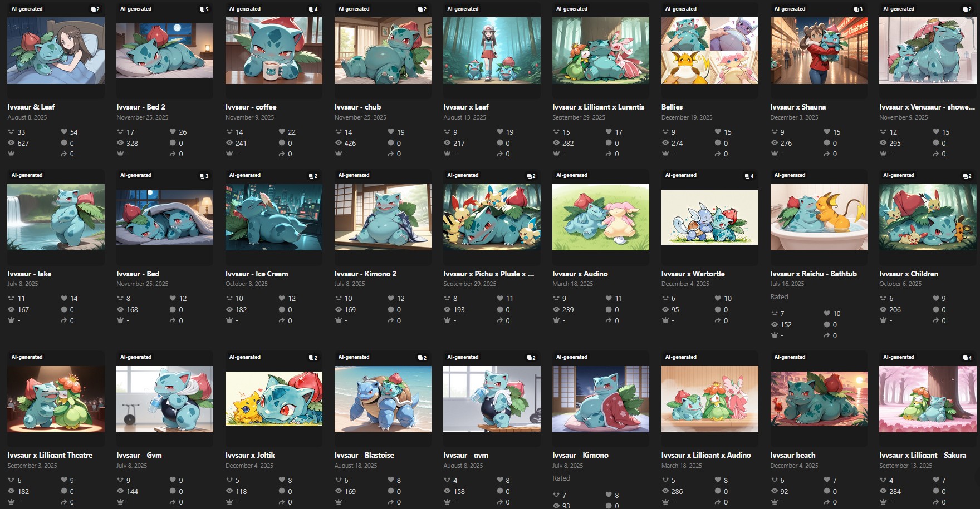The width and height of the screenshot is (980, 509).
Task: Click comment bubble on Ivysaur x Lilligant x Audino
Action: (x=718, y=491)
